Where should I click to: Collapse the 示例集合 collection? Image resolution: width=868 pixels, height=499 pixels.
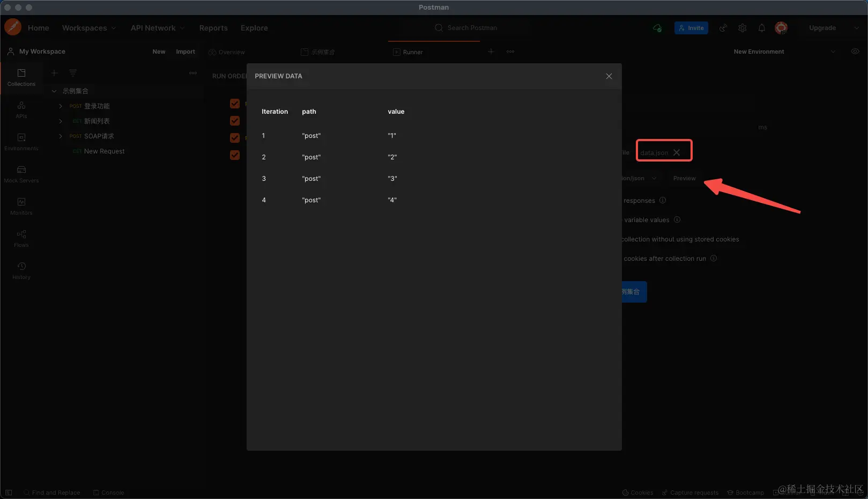click(x=54, y=91)
